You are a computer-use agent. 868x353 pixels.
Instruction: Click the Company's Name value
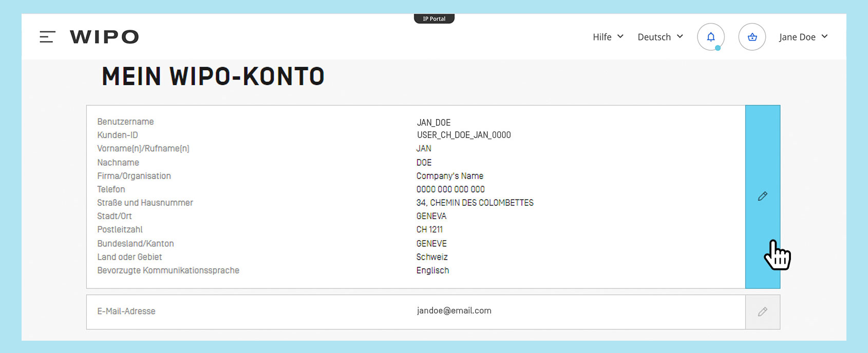click(x=450, y=176)
